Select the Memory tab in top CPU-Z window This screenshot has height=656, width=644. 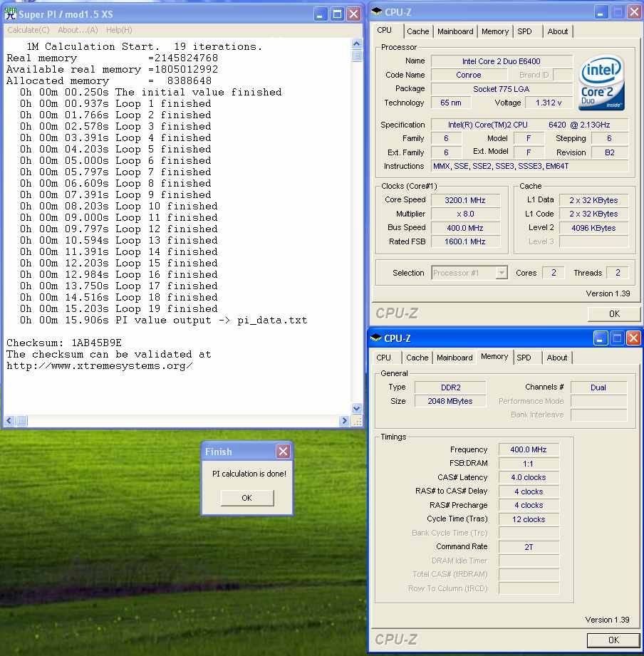coord(495,31)
